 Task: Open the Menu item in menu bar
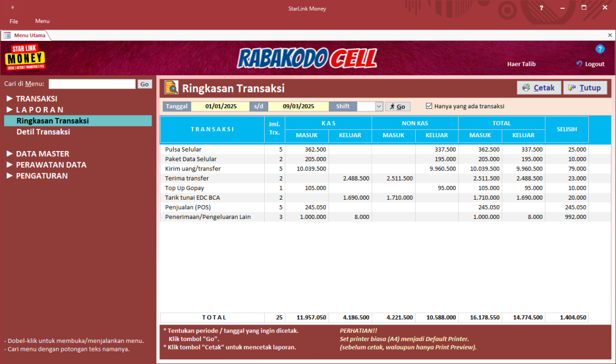tap(43, 21)
